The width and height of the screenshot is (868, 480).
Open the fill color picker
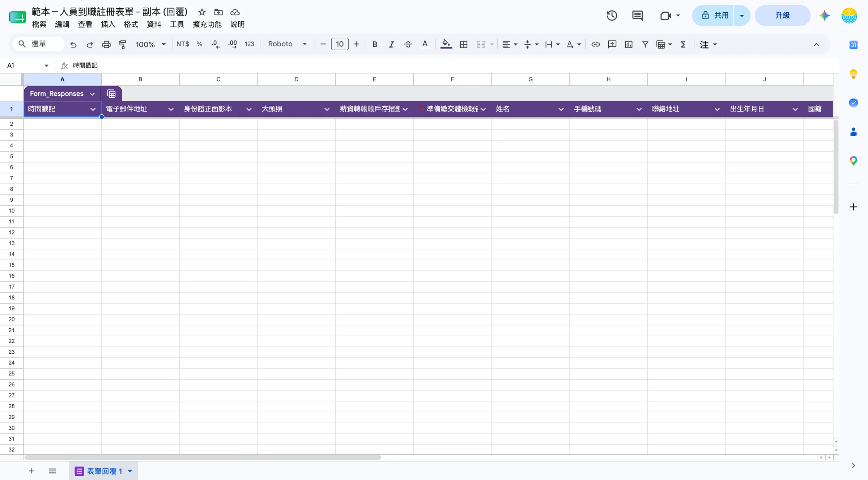(x=446, y=45)
